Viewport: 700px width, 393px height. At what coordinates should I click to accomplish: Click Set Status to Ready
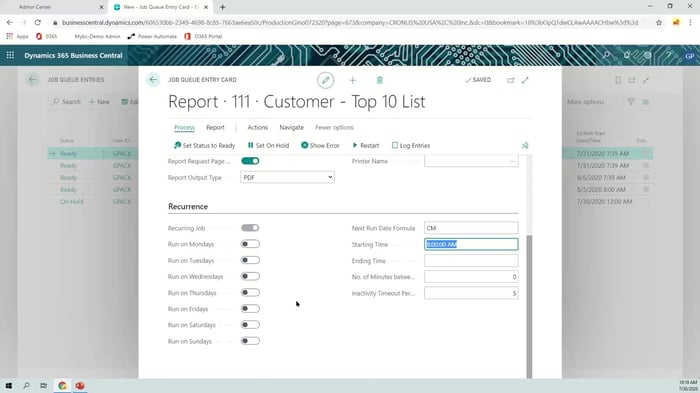tap(204, 146)
